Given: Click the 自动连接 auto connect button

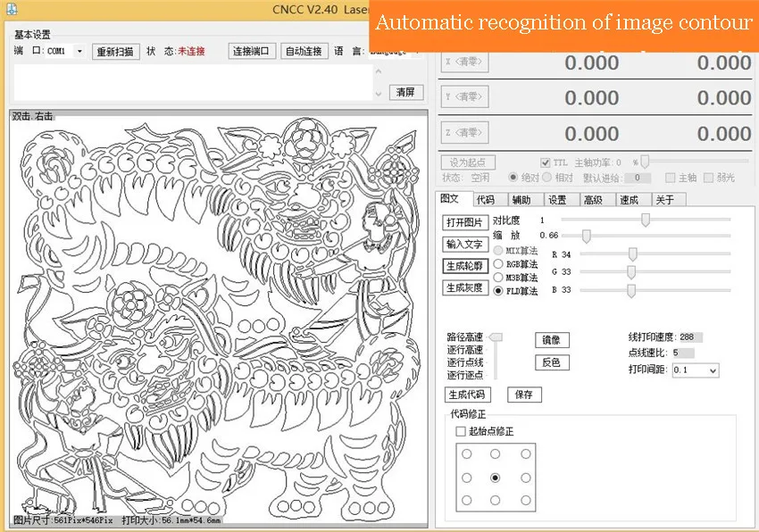Looking at the screenshot, I should [304, 51].
